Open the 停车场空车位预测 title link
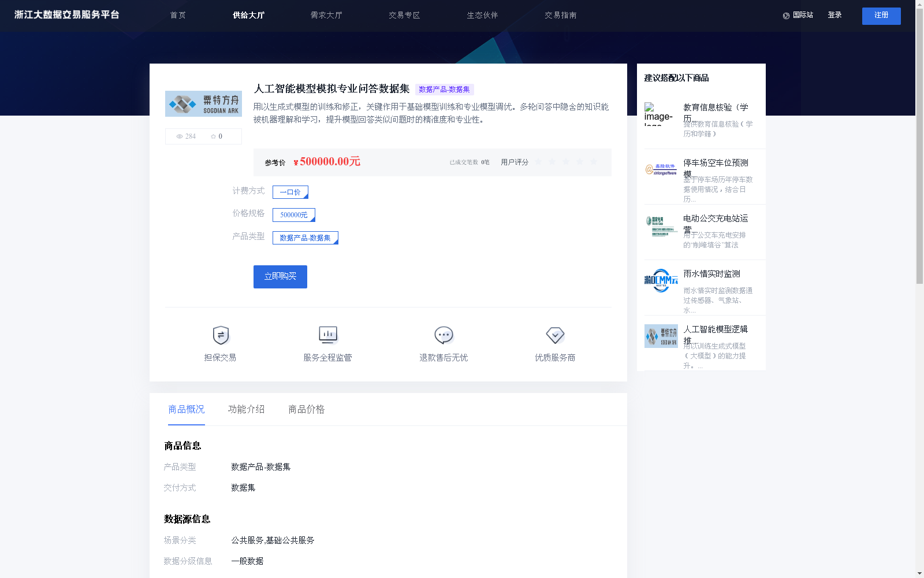Viewport: 924px width, 578px height. pyautogui.click(x=716, y=168)
